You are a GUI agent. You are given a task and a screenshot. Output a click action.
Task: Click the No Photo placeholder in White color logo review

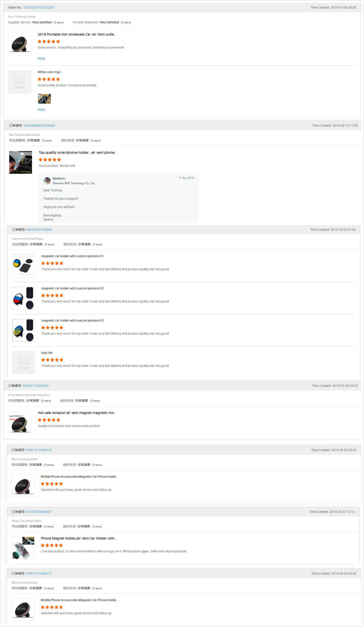coord(20,82)
